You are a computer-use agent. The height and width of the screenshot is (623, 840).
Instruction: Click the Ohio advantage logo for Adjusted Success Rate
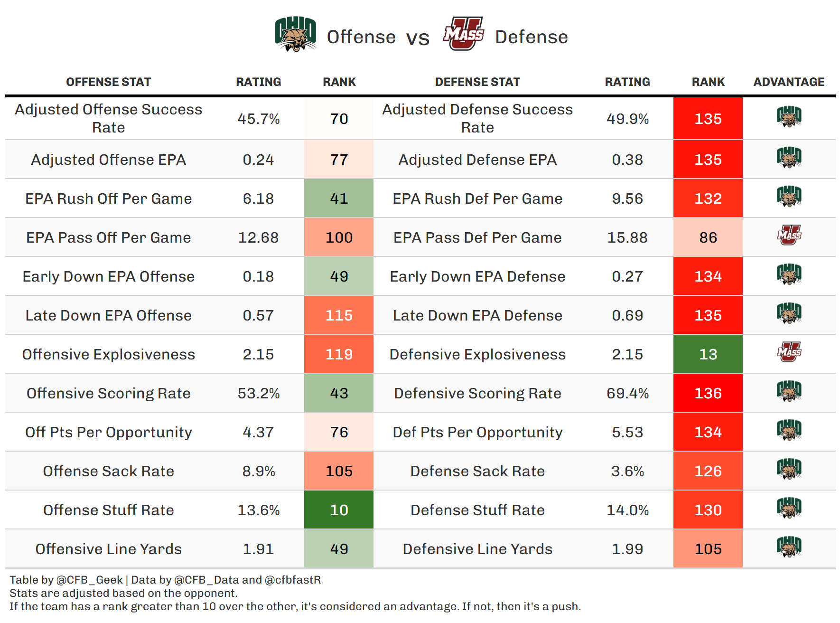coord(789,117)
